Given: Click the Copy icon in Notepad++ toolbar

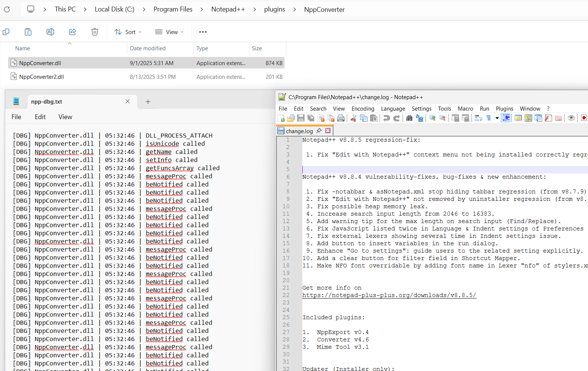Looking at the screenshot, I should coord(364,118).
